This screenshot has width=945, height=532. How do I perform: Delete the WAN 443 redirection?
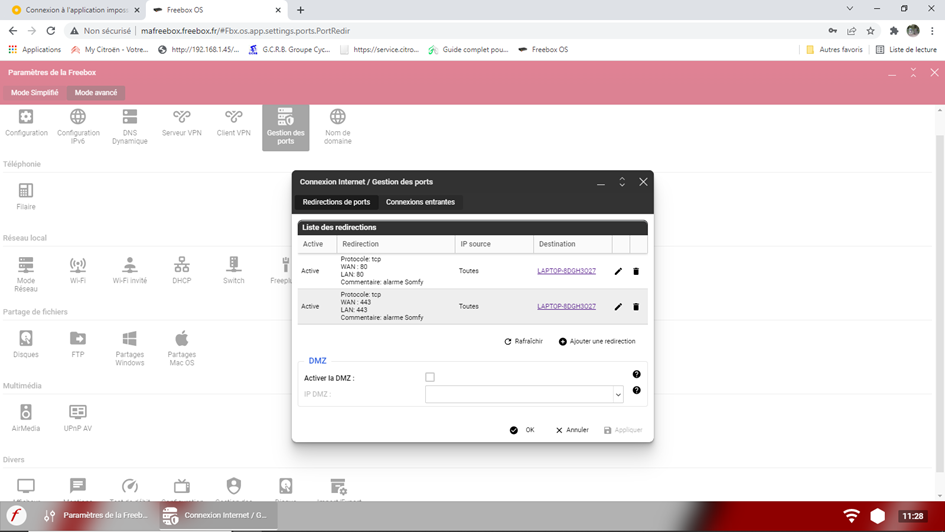click(636, 307)
